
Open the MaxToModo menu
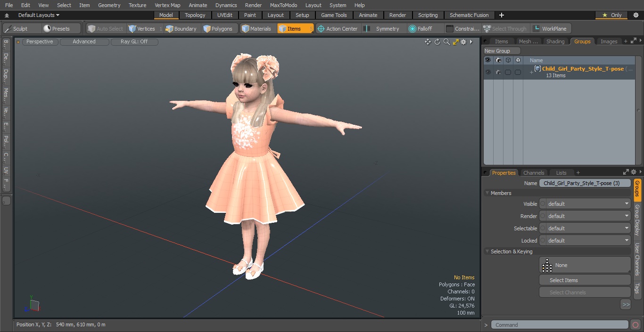point(283,5)
